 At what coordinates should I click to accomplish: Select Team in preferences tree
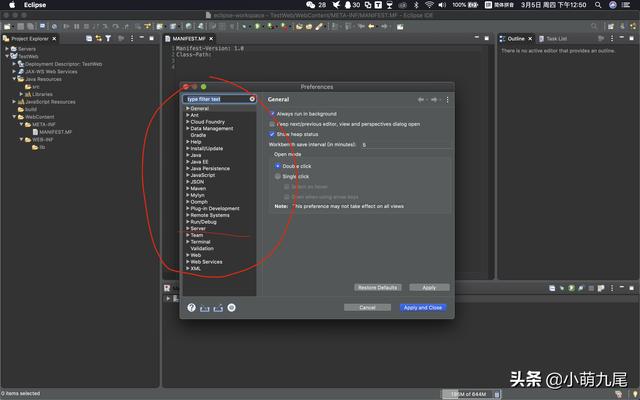tap(197, 235)
